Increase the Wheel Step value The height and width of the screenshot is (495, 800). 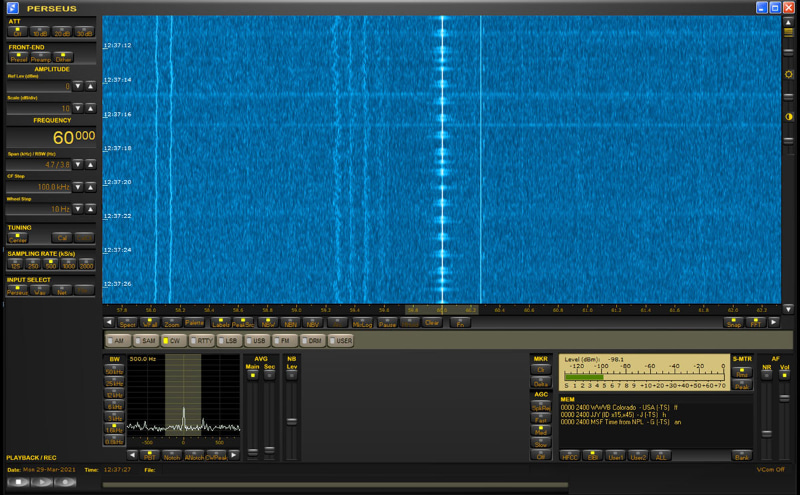pyautogui.click(x=90, y=209)
